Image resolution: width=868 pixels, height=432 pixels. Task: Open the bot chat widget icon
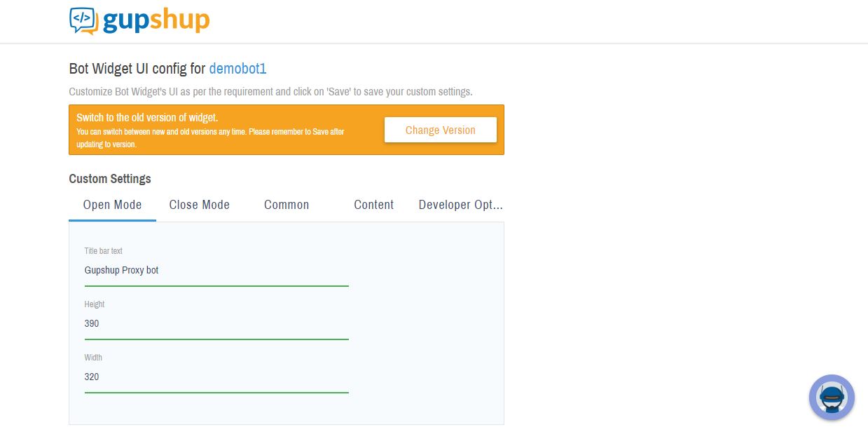click(x=832, y=397)
